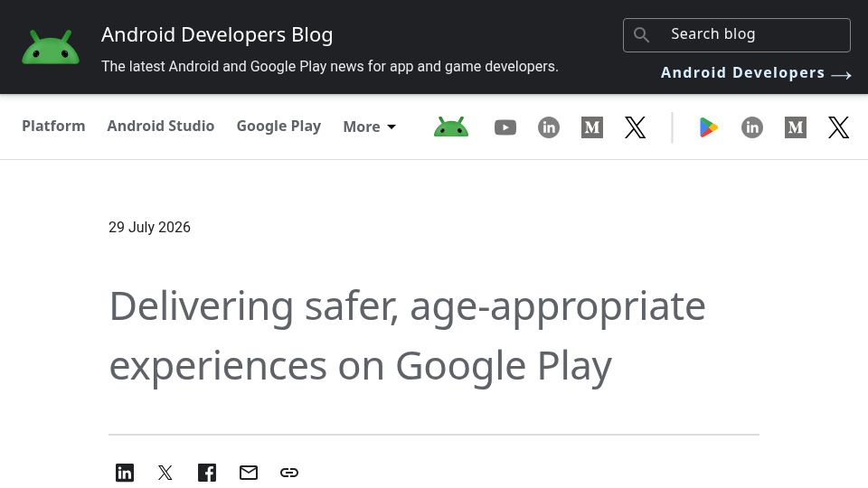868x488 pixels.
Task: Share the post via email
Action: (249, 473)
